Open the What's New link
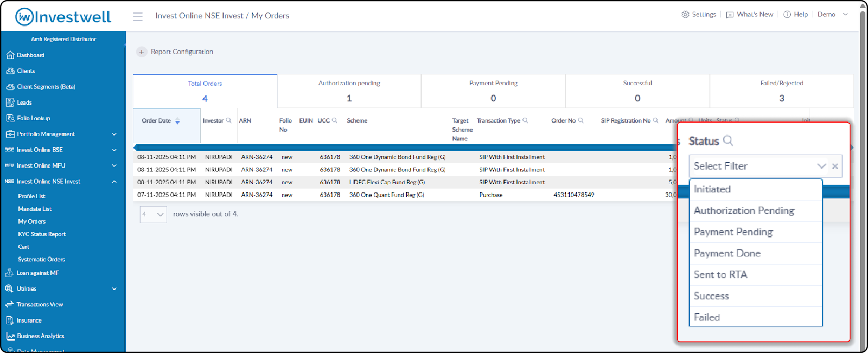The width and height of the screenshot is (868, 353). [750, 15]
